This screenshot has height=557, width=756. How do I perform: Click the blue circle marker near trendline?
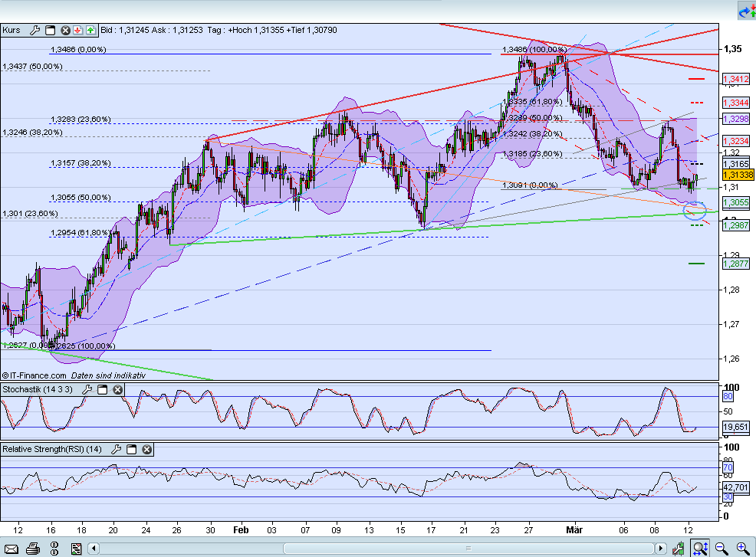click(x=695, y=210)
